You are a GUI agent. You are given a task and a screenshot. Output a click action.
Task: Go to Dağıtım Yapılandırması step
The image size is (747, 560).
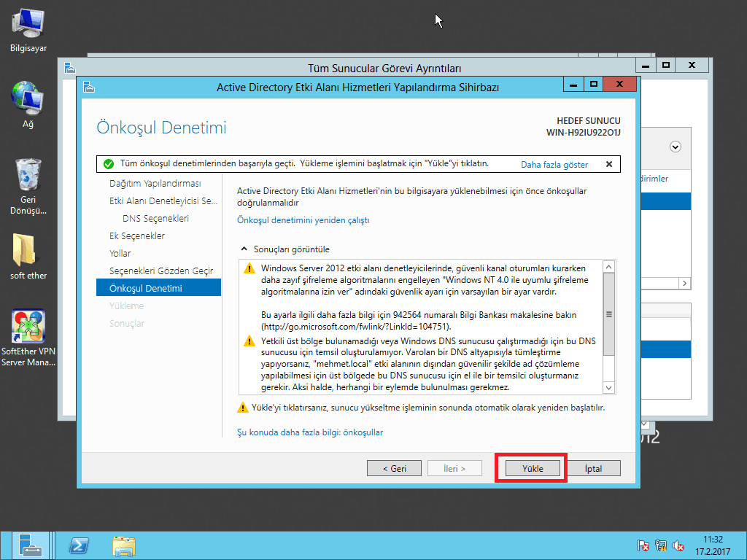(155, 183)
